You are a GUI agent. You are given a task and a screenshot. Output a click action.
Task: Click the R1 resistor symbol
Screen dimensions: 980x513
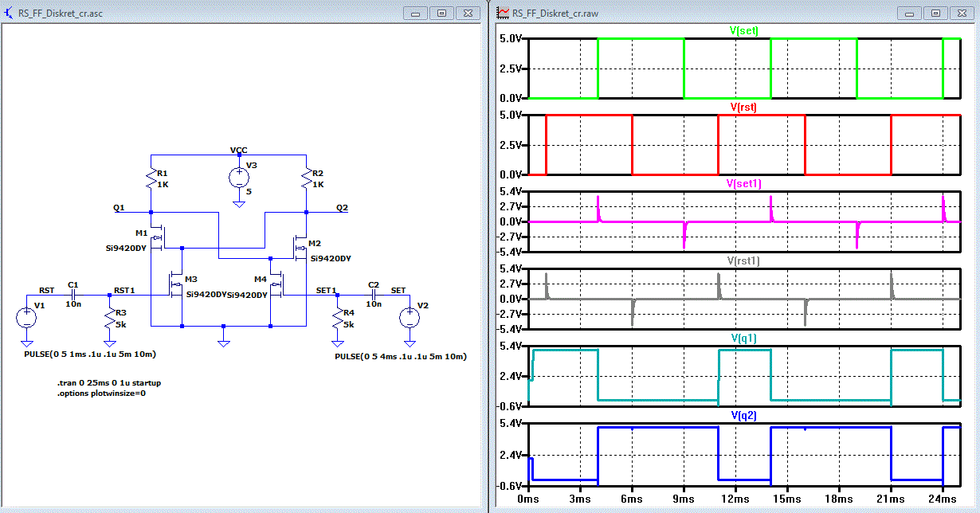(x=151, y=179)
